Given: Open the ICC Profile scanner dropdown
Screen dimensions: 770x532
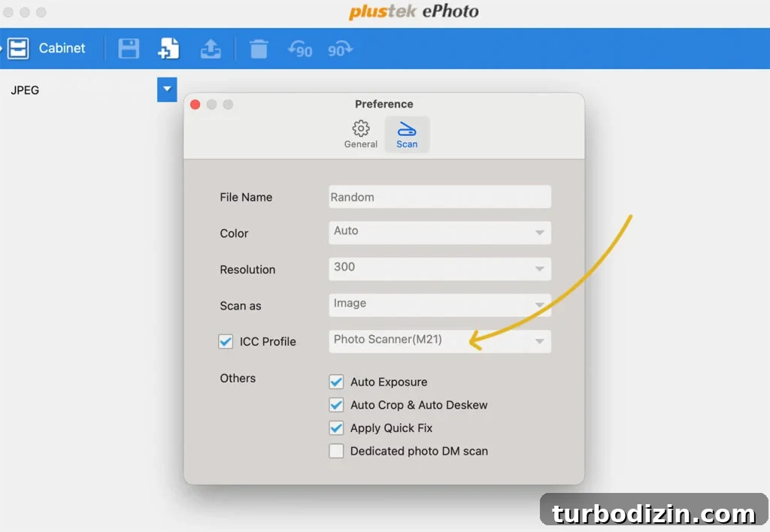Looking at the screenshot, I should click(x=439, y=341).
